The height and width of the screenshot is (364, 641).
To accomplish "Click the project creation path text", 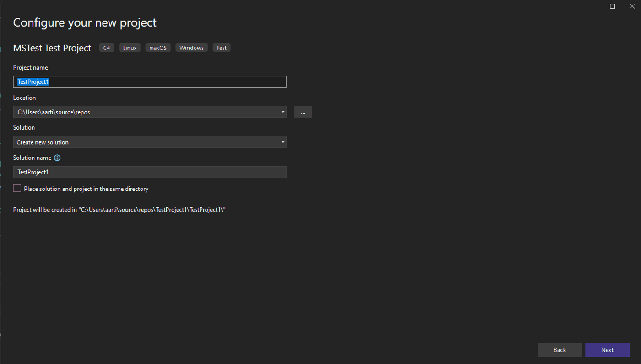I will tap(120, 210).
